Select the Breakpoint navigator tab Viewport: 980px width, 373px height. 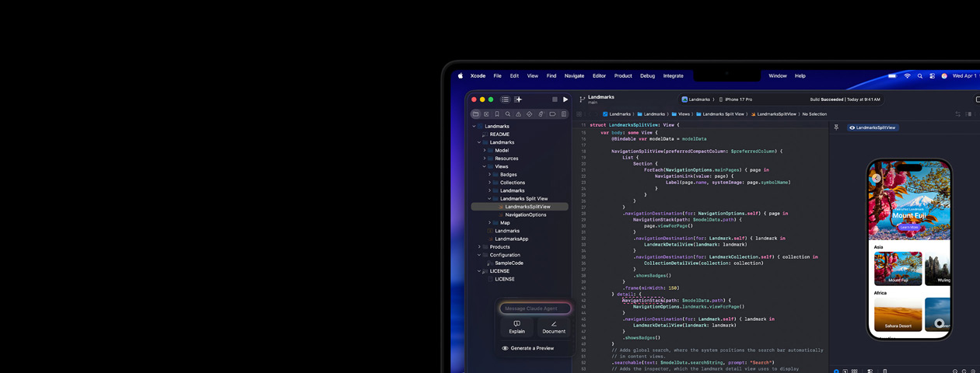[552, 114]
